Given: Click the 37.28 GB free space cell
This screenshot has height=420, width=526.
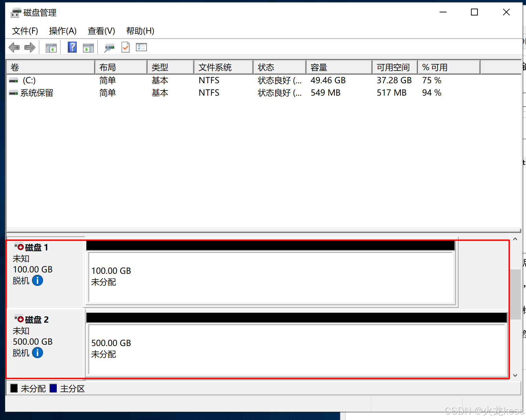Looking at the screenshot, I should [394, 80].
